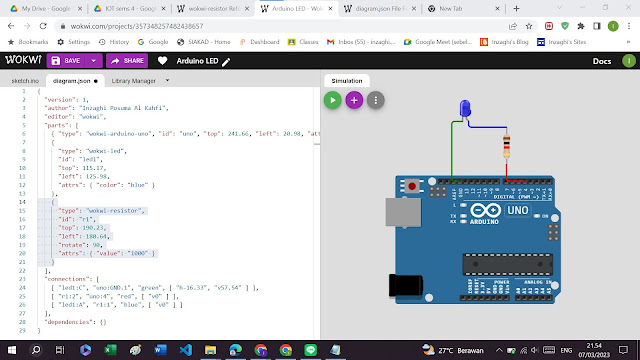
Task: Add a new part with the purple plus button
Action: [x=354, y=100]
